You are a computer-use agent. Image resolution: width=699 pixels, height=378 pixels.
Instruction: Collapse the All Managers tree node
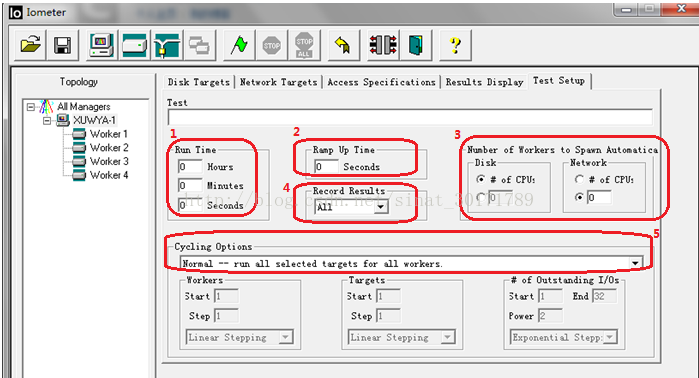pos(30,107)
